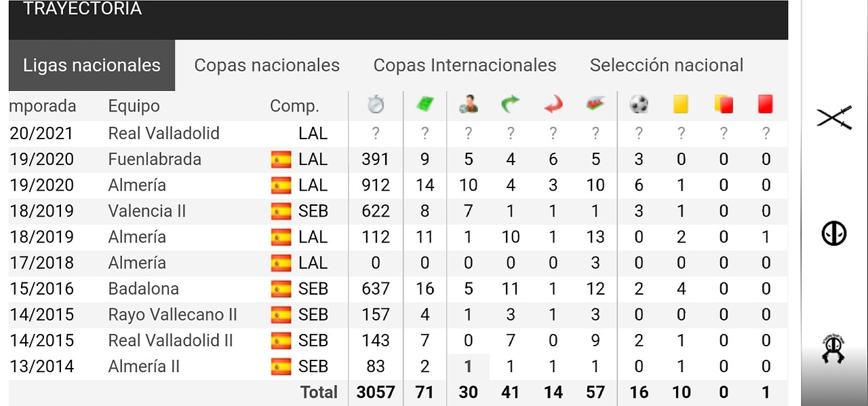Select the Selección nacional tab
The height and width of the screenshot is (406, 868).
[x=667, y=65]
